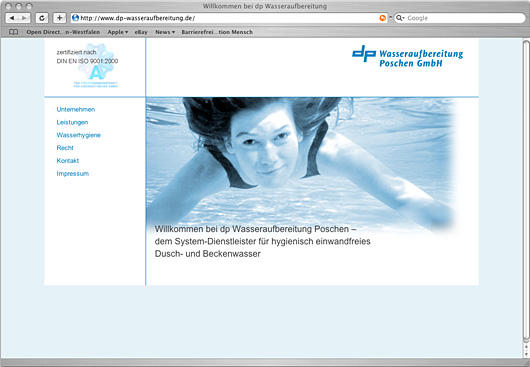This screenshot has height=367, width=530.
Task: Click the vertical scrollbar track
Action: click(526, 191)
